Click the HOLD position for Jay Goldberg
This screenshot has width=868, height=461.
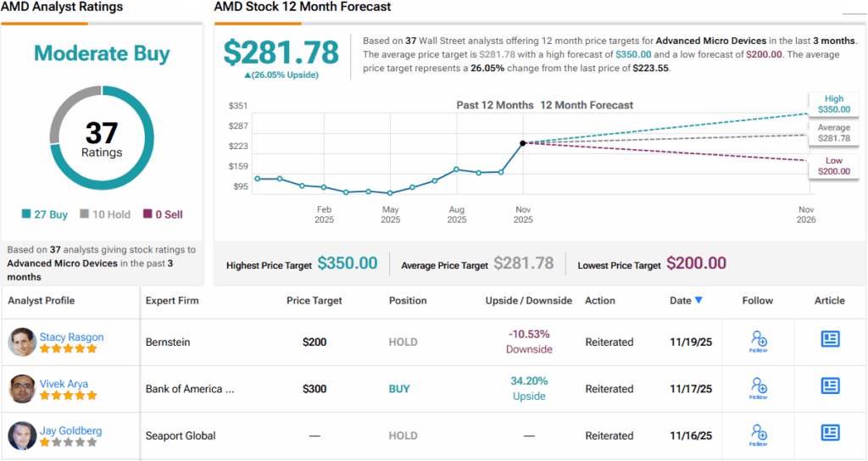(x=403, y=436)
